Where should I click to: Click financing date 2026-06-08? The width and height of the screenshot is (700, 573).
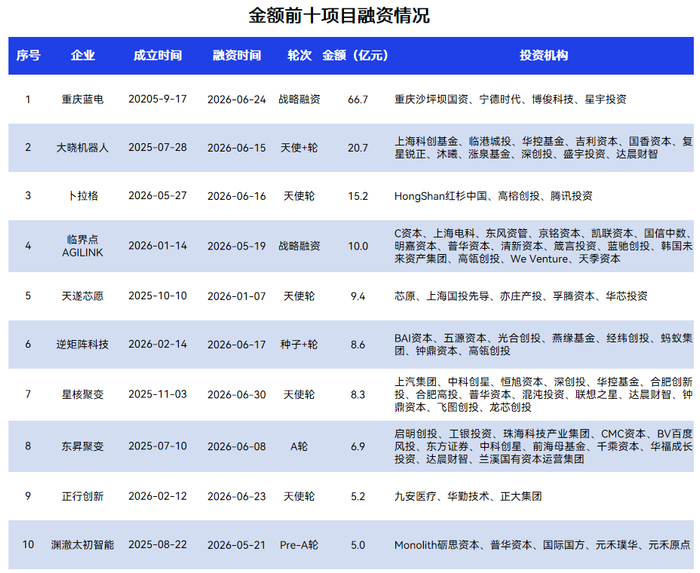pyautogui.click(x=237, y=446)
